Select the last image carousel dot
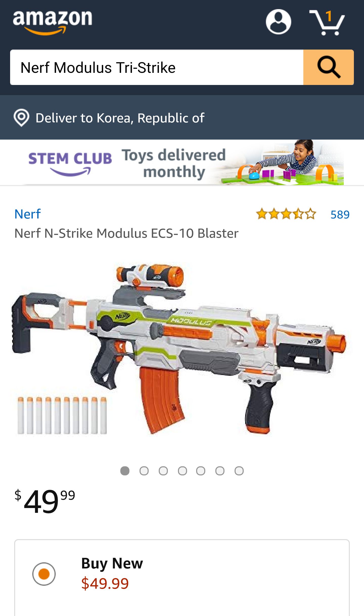The image size is (364, 616). pyautogui.click(x=239, y=471)
